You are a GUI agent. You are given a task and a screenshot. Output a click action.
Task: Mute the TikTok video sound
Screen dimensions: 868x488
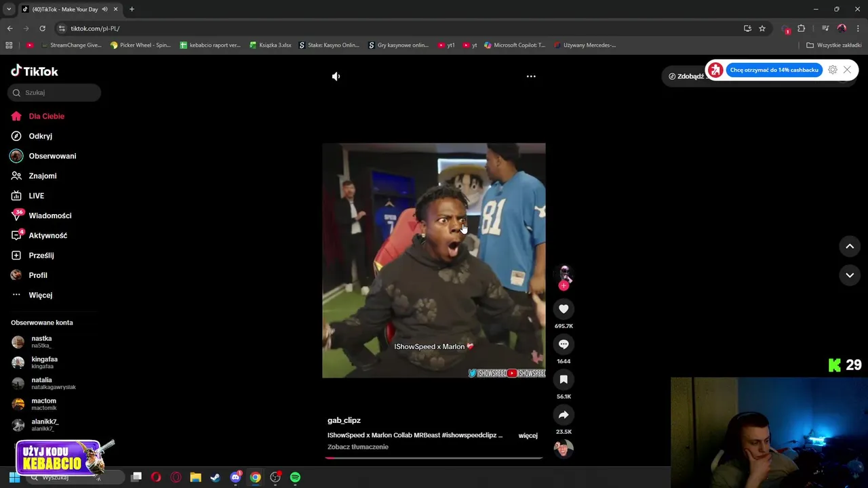336,77
